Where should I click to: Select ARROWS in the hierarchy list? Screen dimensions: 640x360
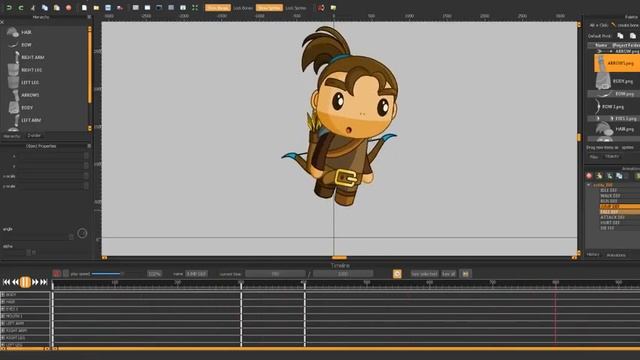30,95
